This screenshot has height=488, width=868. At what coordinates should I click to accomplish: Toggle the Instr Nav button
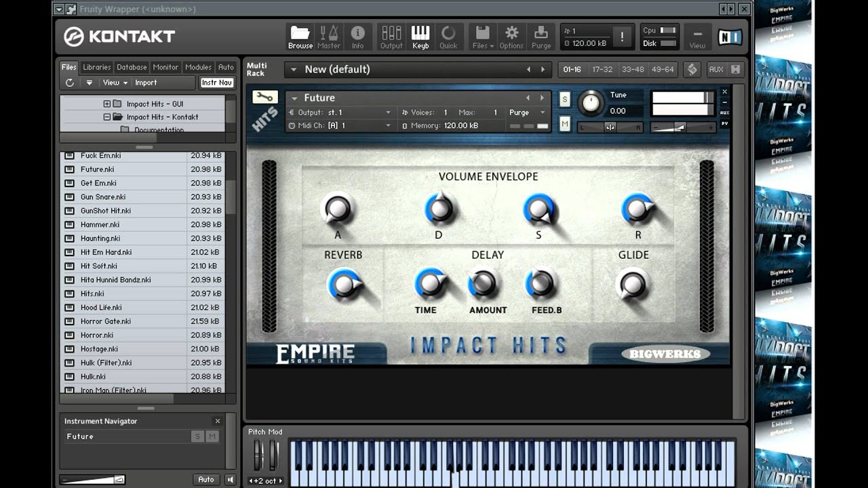[217, 83]
